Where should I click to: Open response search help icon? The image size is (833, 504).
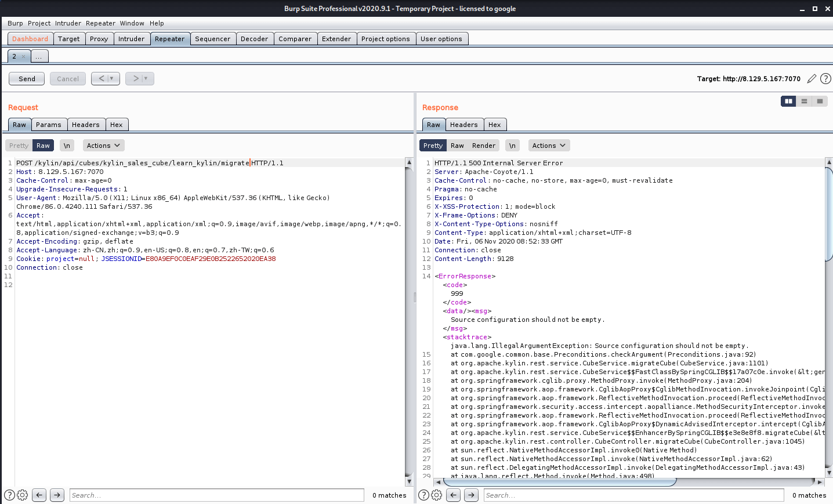click(424, 495)
